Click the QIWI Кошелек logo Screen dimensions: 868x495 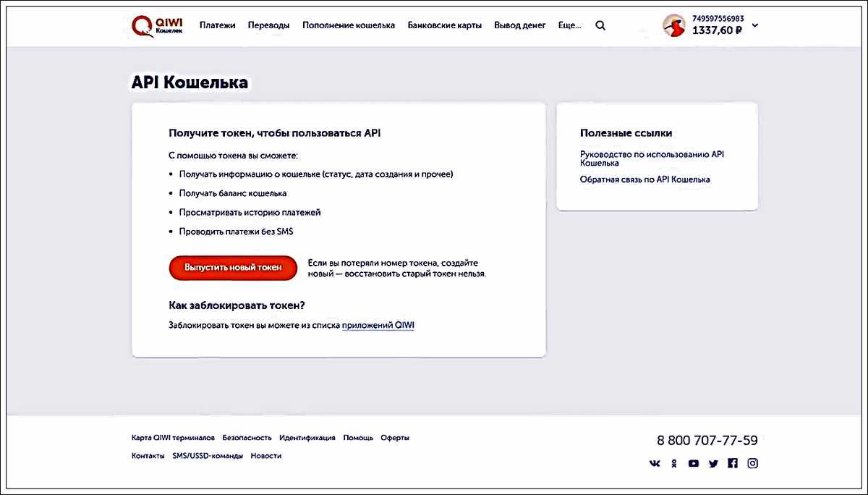157,25
